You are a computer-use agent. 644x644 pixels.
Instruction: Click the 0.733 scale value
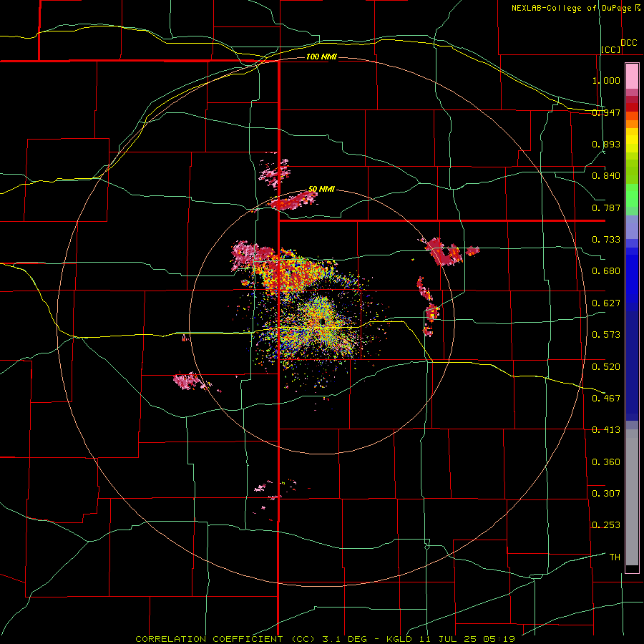tap(606, 240)
